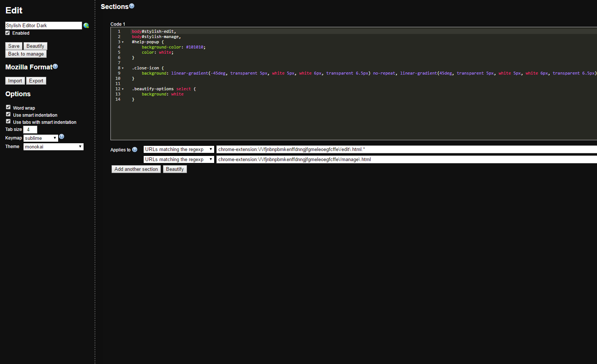Click the Tab size input field
The image size is (597, 364).
pos(30,129)
